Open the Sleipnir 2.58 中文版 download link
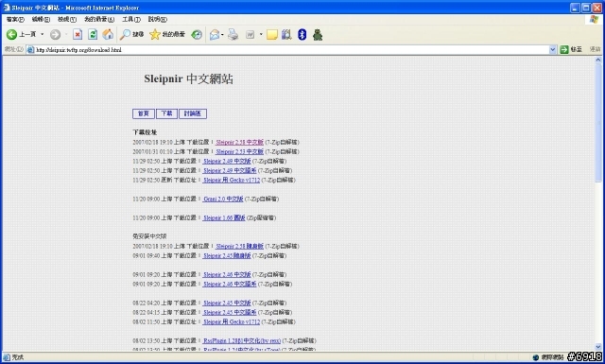 [x=239, y=142]
